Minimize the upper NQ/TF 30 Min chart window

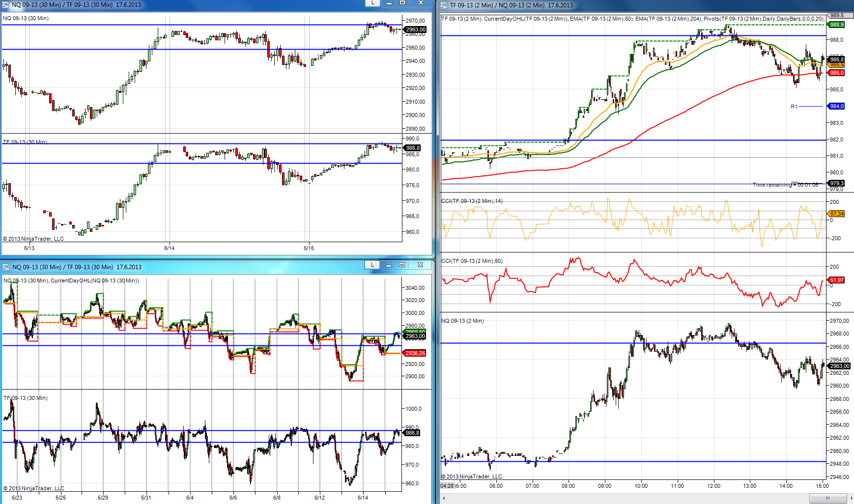(389, 3)
